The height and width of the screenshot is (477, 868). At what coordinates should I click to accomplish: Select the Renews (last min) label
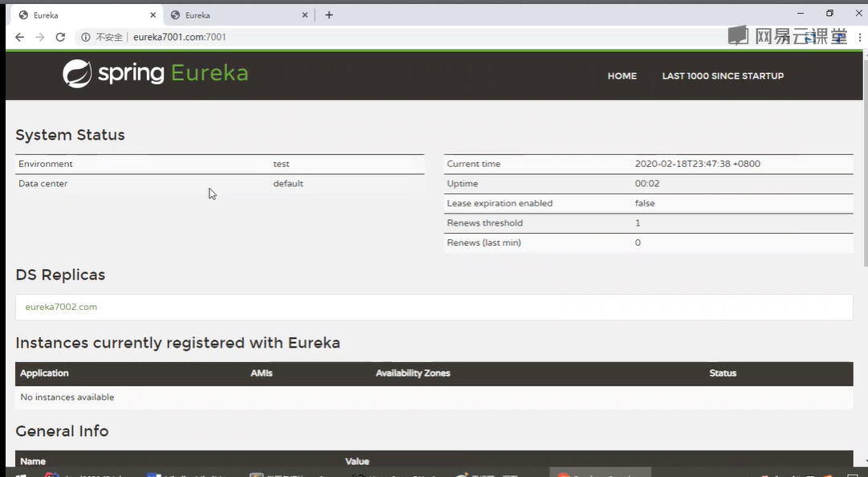pyautogui.click(x=484, y=243)
